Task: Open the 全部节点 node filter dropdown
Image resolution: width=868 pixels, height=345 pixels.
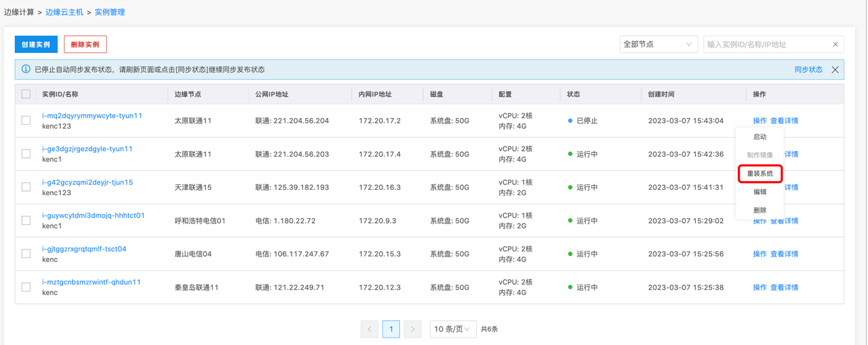Action: click(658, 45)
